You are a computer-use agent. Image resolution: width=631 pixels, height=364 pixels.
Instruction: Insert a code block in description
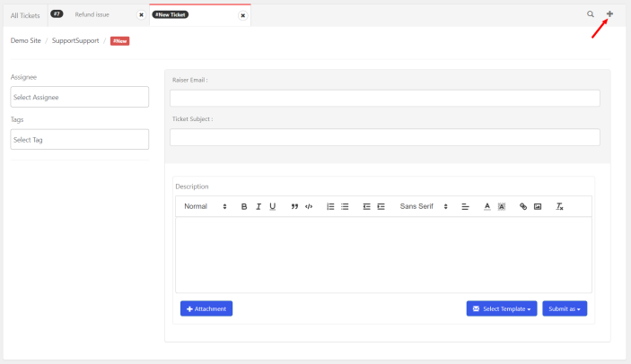click(309, 207)
